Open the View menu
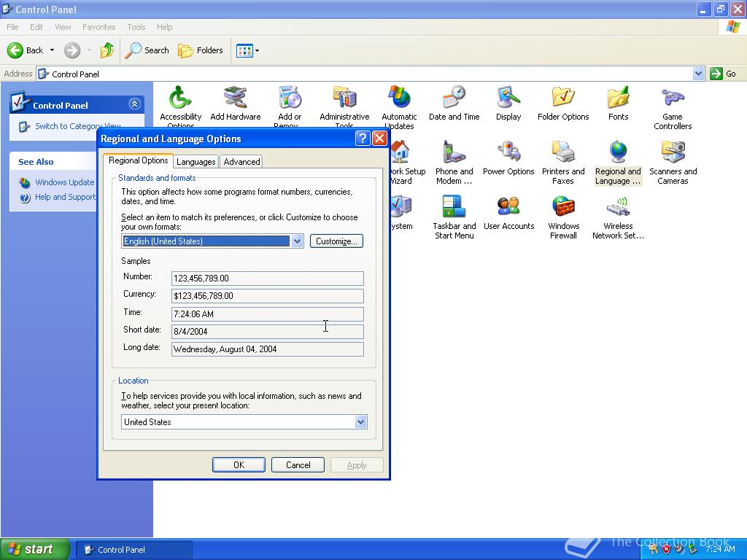This screenshot has height=560, width=747. coord(63,27)
